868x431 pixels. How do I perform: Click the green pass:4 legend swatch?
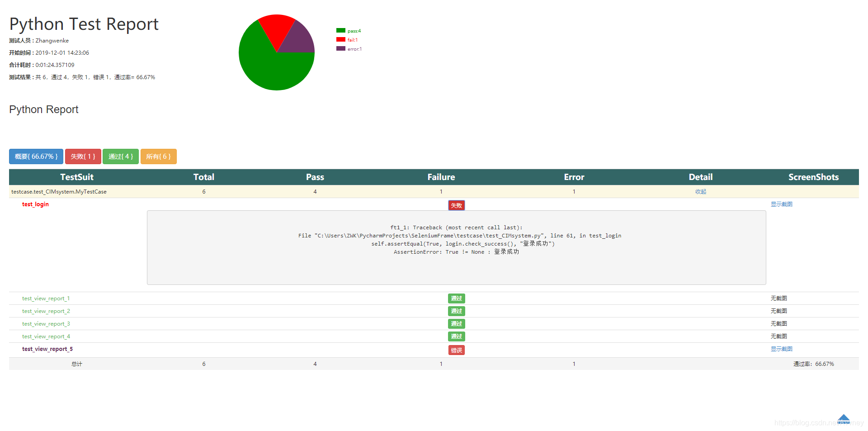pos(341,30)
